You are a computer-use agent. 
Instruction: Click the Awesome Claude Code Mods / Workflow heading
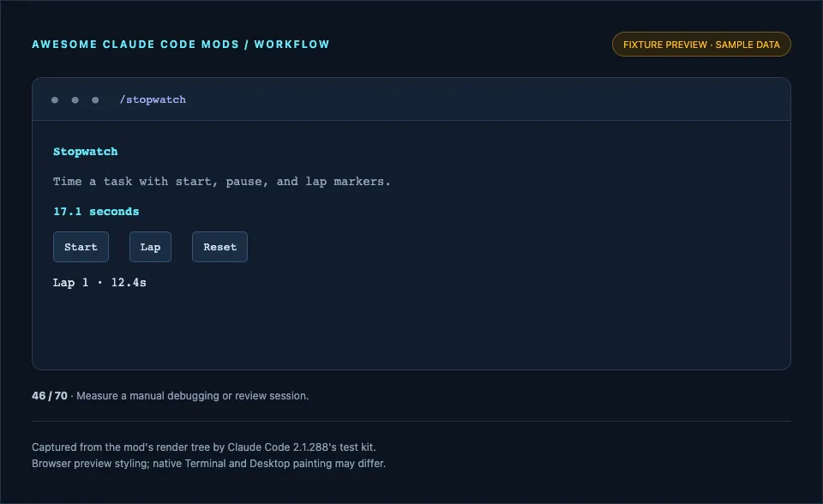pos(181,45)
